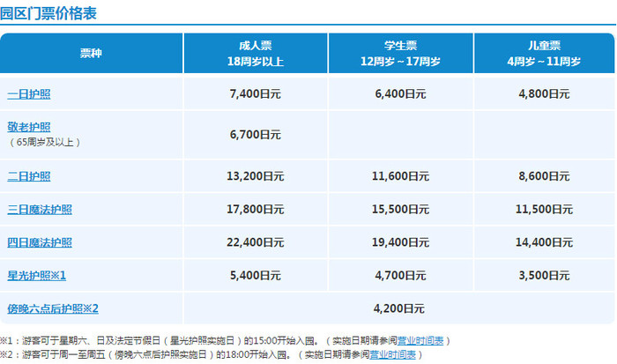Open the 敬老护照 senior pass link

click(x=29, y=127)
